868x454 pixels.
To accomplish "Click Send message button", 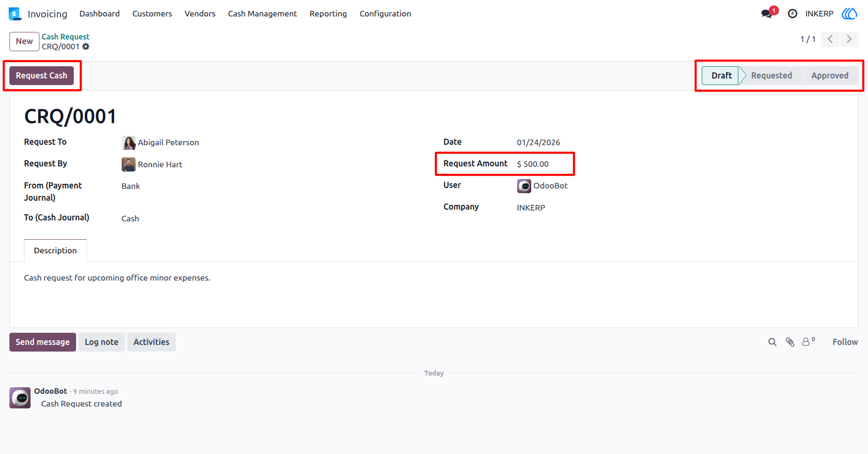I will click(x=43, y=342).
